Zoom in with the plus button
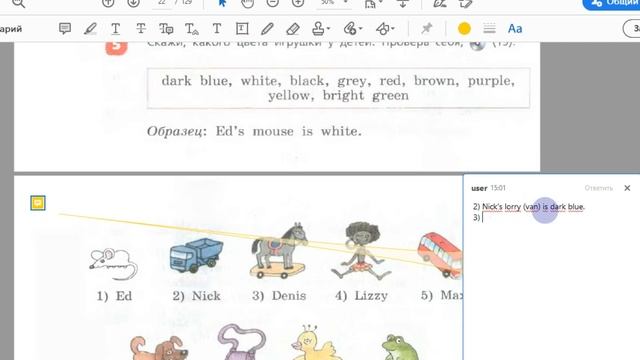The height and width of the screenshot is (360, 640). 298,3
